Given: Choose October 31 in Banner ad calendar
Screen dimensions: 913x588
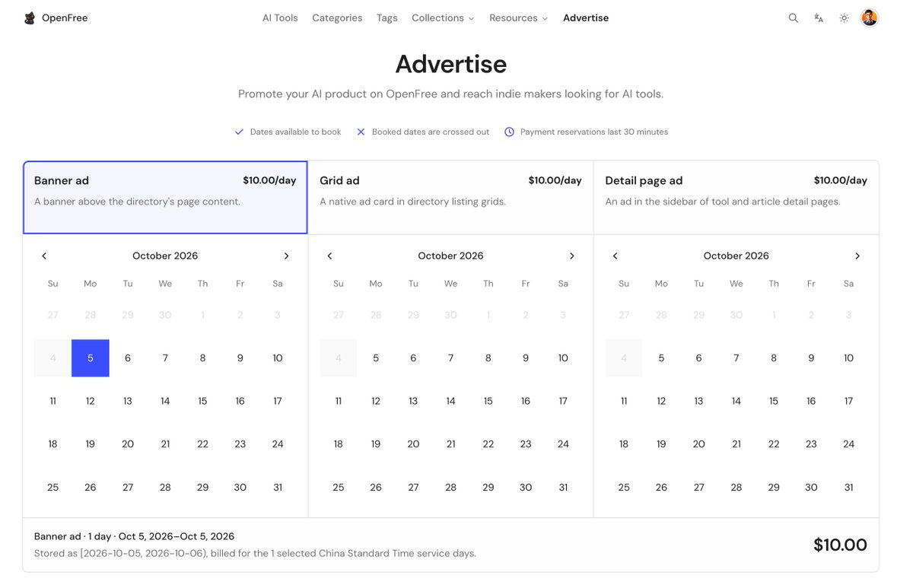Looking at the screenshot, I should (278, 488).
